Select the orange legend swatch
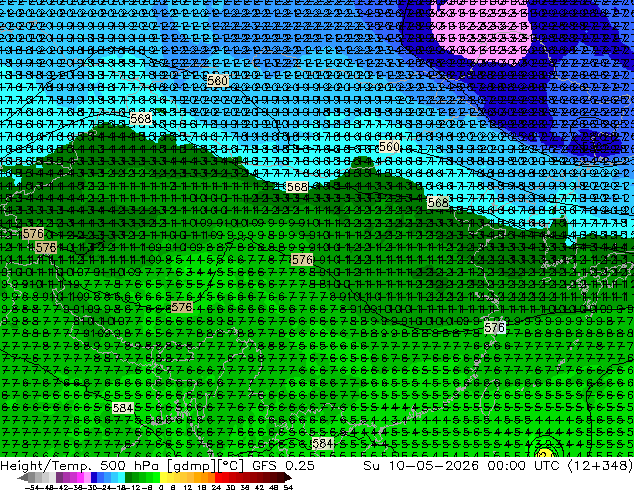This screenshot has width=634, height=490. pos(205,478)
